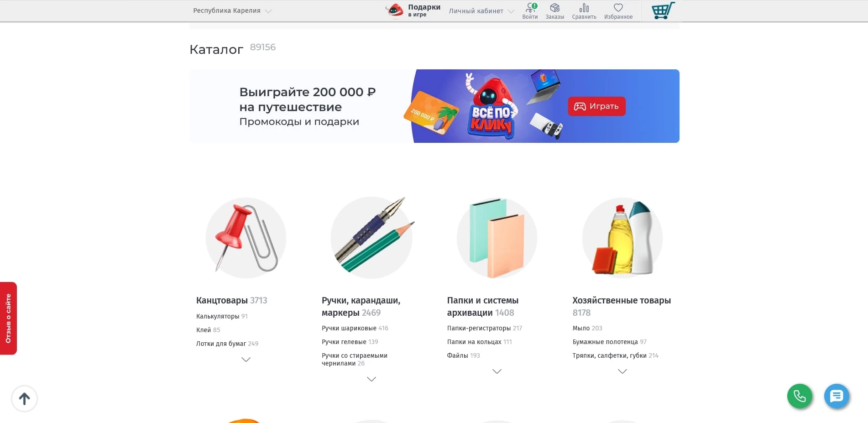Image resolution: width=868 pixels, height=423 pixels.
Task: Open the Калькуляторы category link
Action: click(217, 315)
